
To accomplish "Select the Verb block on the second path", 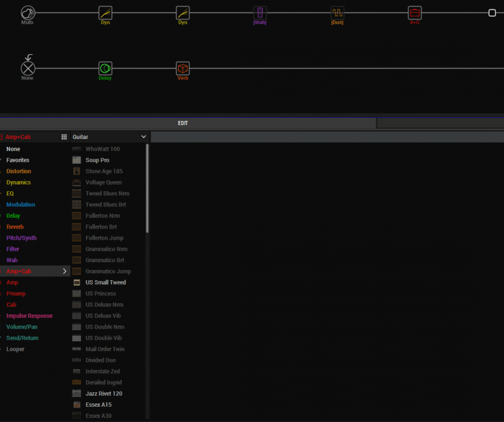I will click(183, 69).
